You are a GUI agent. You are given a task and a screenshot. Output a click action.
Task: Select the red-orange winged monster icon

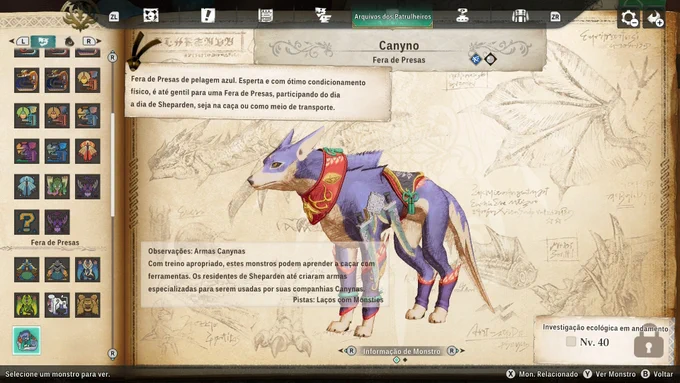(x=88, y=151)
